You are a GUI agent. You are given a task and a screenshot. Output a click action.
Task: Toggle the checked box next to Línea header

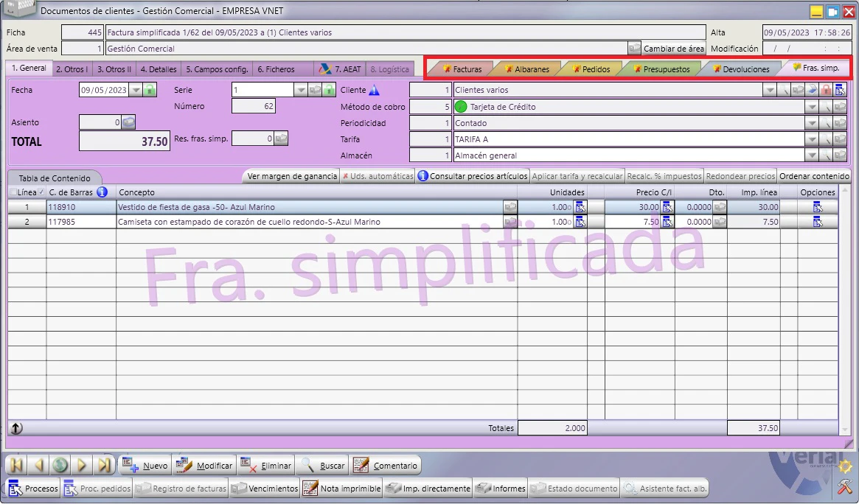pyautogui.click(x=41, y=192)
